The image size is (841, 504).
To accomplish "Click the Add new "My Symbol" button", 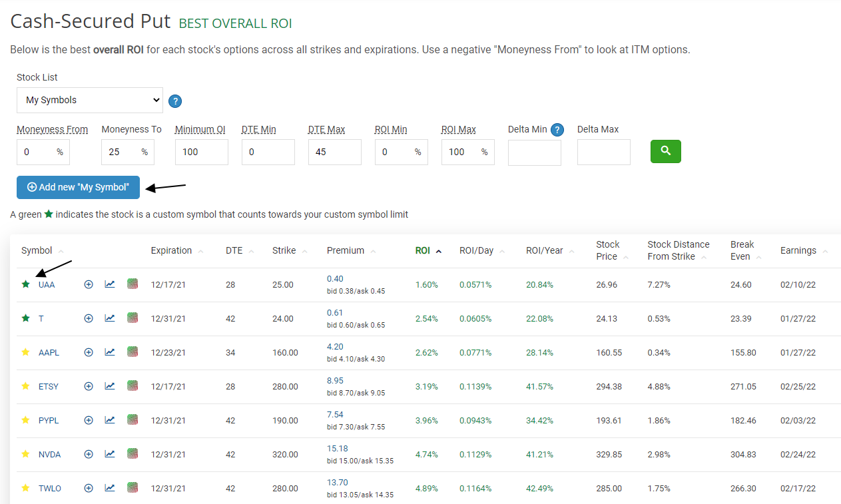I will coord(78,187).
